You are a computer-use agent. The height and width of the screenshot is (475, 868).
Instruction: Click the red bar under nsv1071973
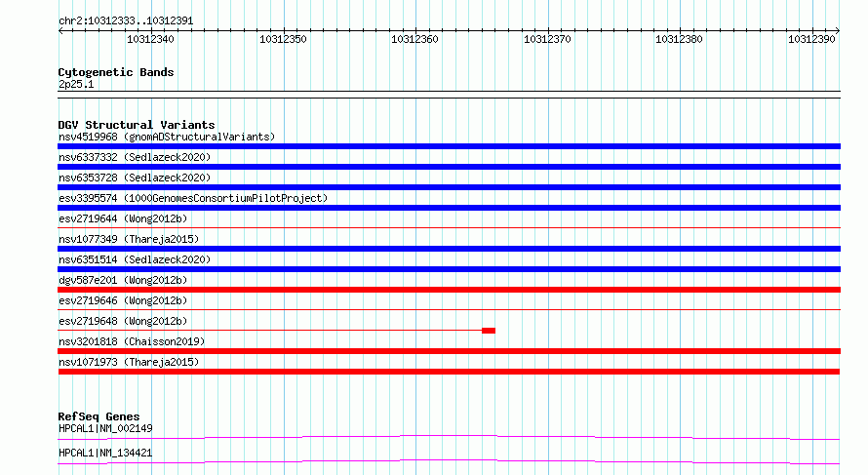(x=449, y=372)
